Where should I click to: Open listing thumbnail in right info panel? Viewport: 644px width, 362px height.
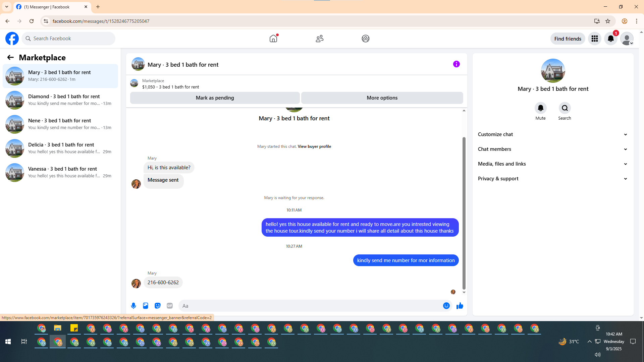553,71
